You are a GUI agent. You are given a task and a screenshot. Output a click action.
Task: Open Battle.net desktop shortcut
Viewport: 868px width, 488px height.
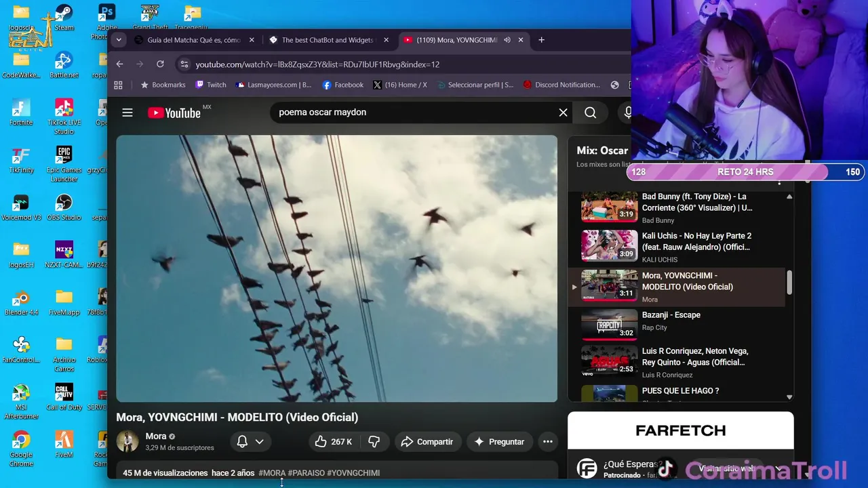coord(64,65)
